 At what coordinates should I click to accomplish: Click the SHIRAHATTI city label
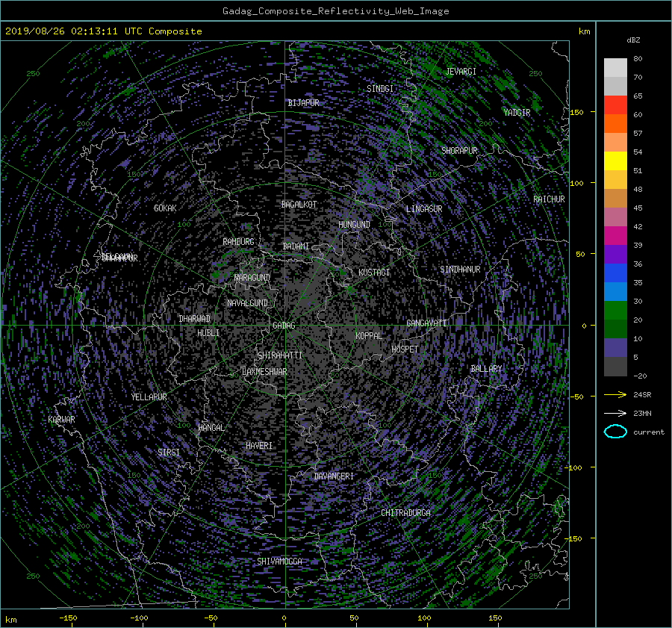tap(280, 355)
